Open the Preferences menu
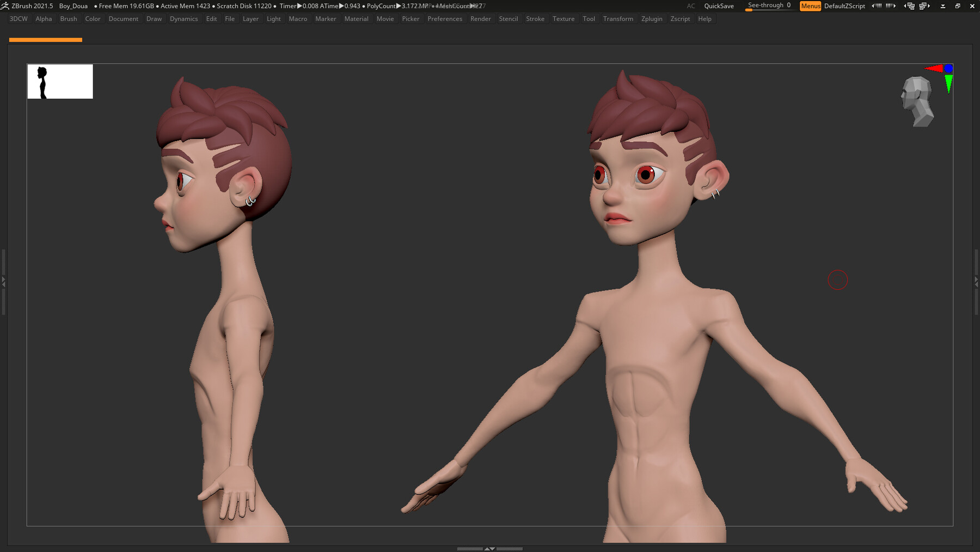 click(x=445, y=19)
